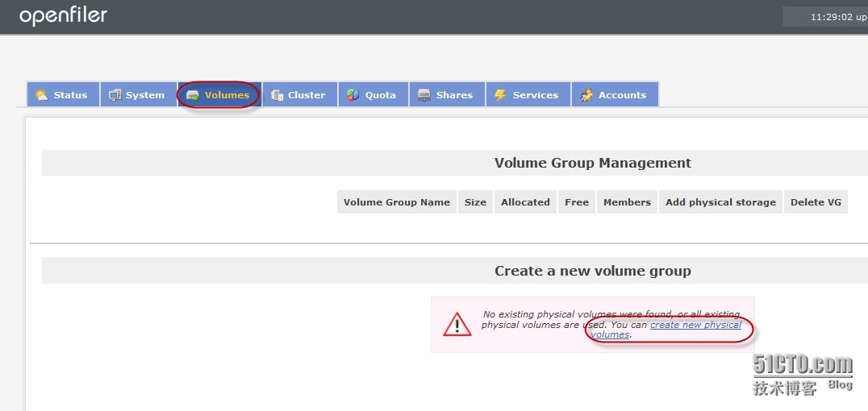The height and width of the screenshot is (411, 868).
Task: Click the Size column header
Action: tap(475, 202)
